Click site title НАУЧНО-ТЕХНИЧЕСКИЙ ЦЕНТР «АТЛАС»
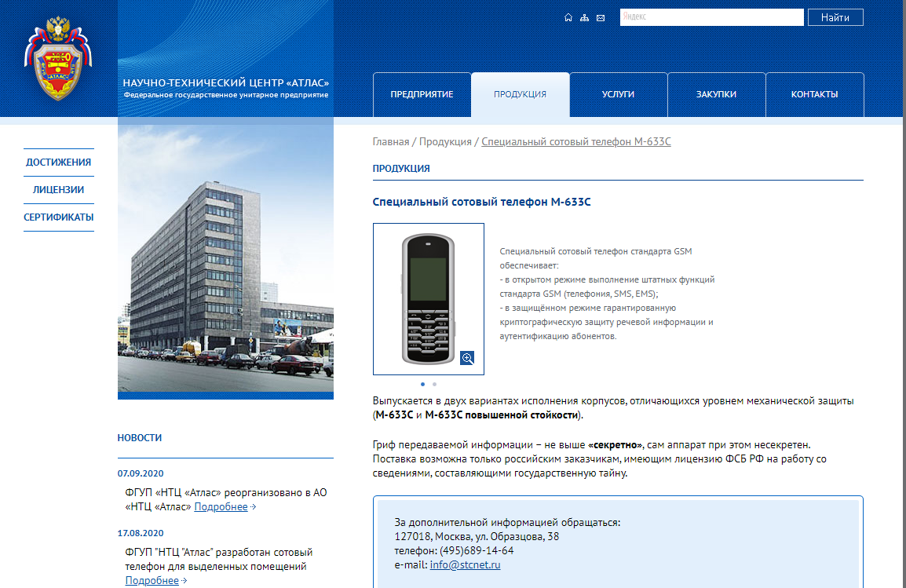 point(226,82)
